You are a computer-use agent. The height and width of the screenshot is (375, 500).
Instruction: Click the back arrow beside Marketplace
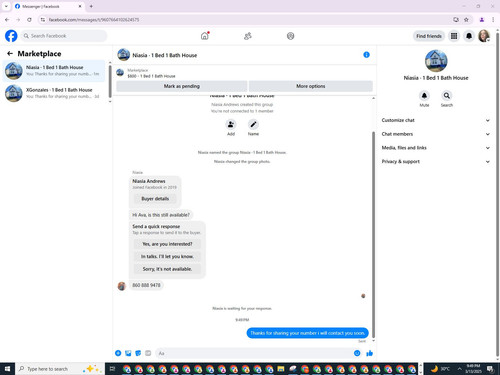pyautogui.click(x=10, y=53)
